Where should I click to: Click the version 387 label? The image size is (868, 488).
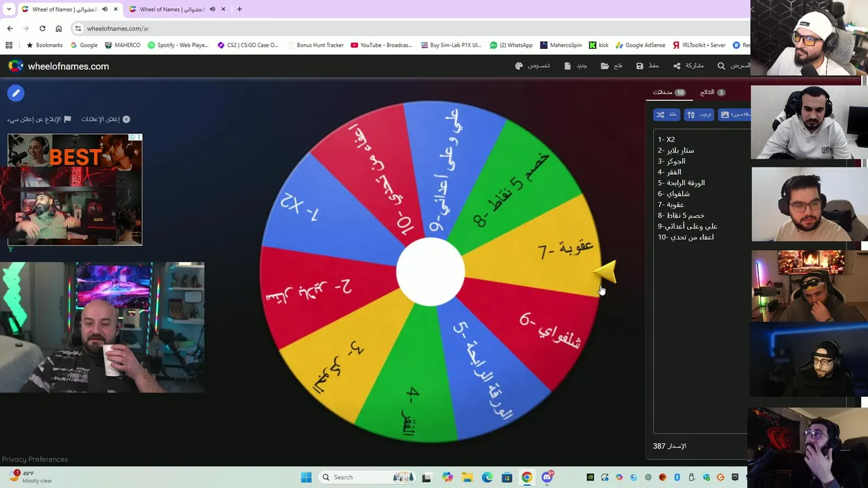click(669, 446)
